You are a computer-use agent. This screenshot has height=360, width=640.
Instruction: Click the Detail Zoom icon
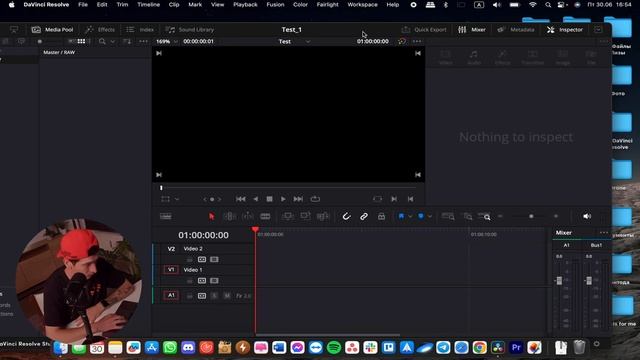coord(468,216)
